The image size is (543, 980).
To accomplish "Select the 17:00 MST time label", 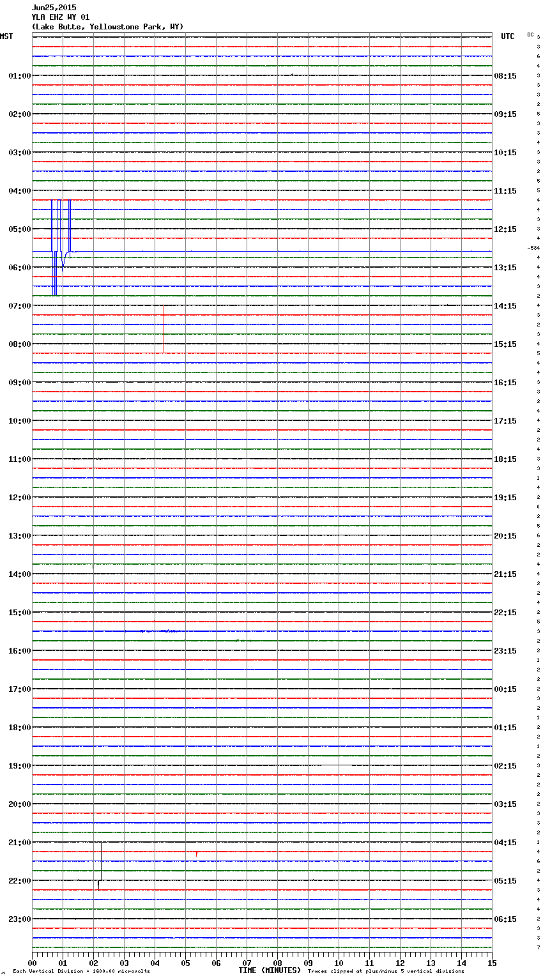I will pyautogui.click(x=19, y=689).
